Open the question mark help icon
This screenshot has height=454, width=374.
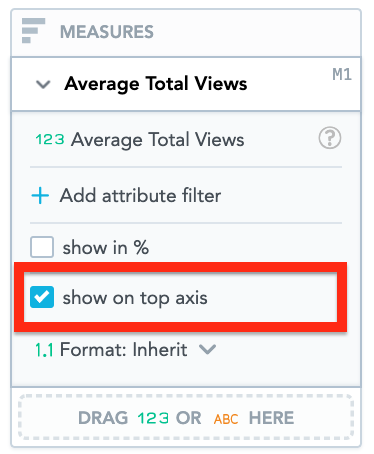coord(330,137)
